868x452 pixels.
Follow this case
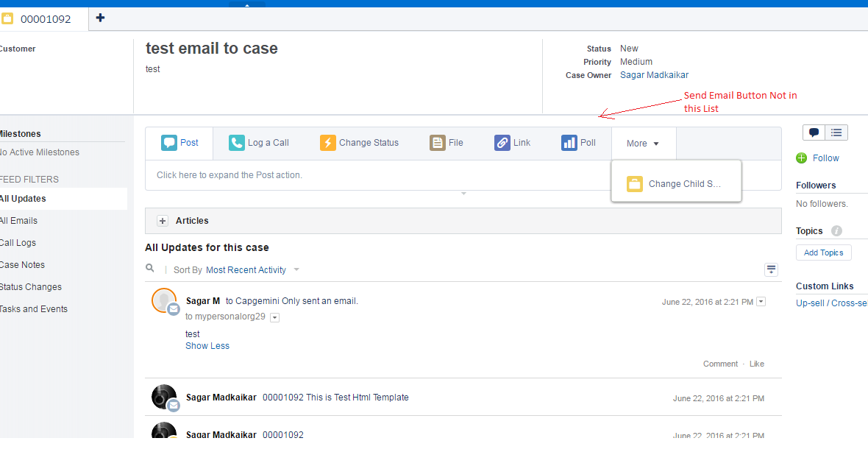point(825,158)
